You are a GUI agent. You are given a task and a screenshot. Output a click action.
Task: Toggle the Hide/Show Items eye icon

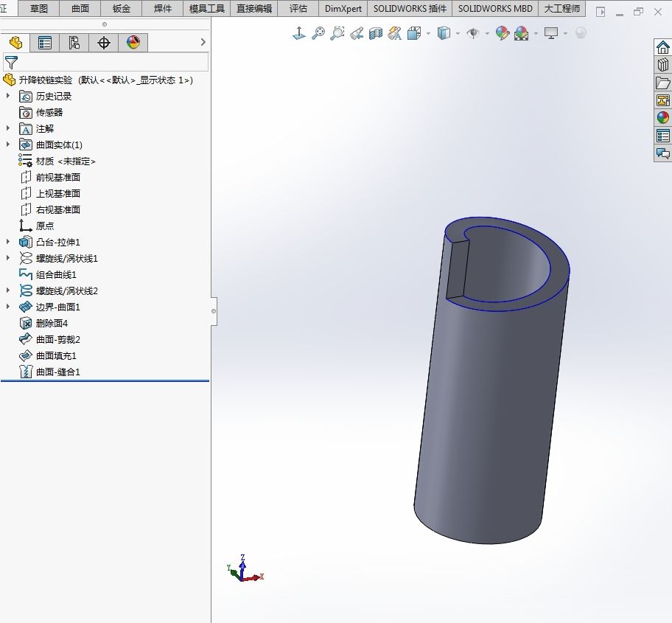[473, 33]
